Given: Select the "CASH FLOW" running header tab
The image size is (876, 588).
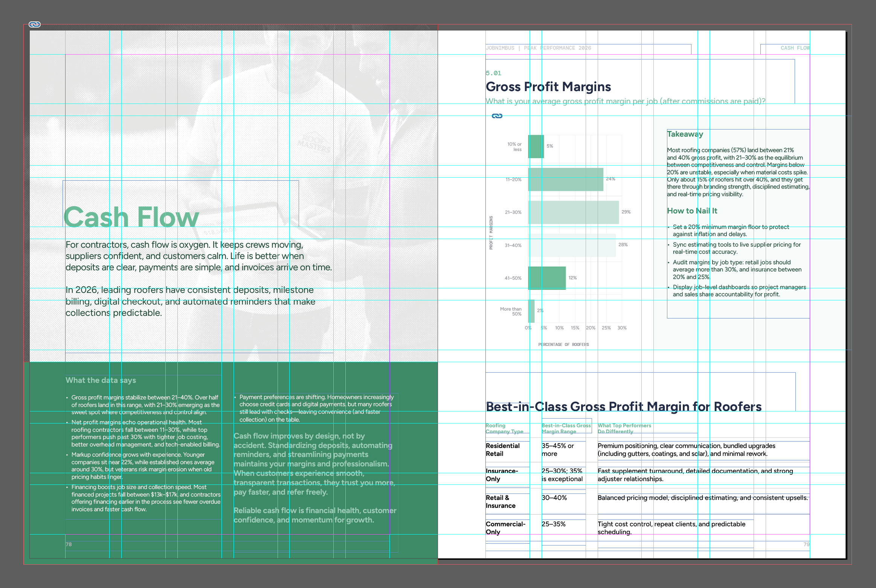Looking at the screenshot, I should tap(795, 48).
